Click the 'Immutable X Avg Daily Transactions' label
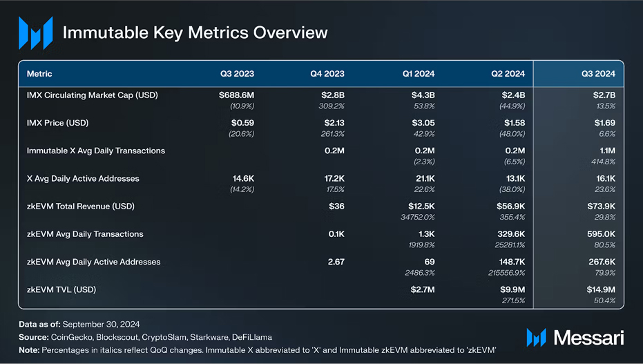This screenshot has height=364, width=643. (96, 151)
